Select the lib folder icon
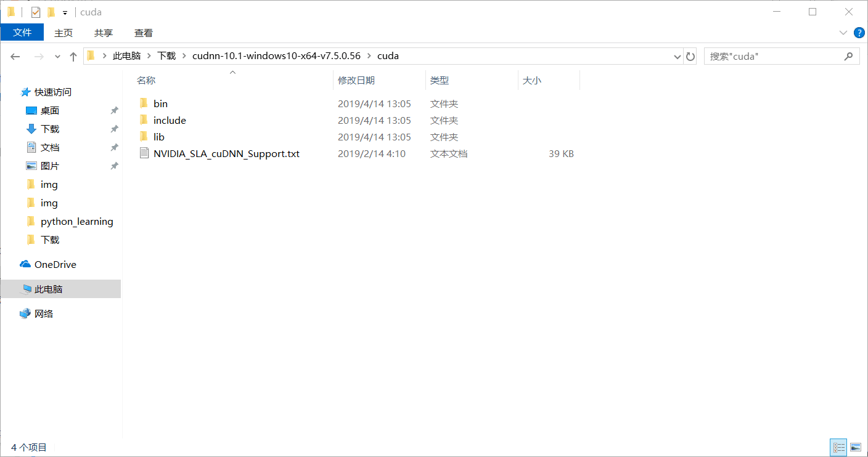Viewport: 868px width, 457px height. [x=144, y=137]
